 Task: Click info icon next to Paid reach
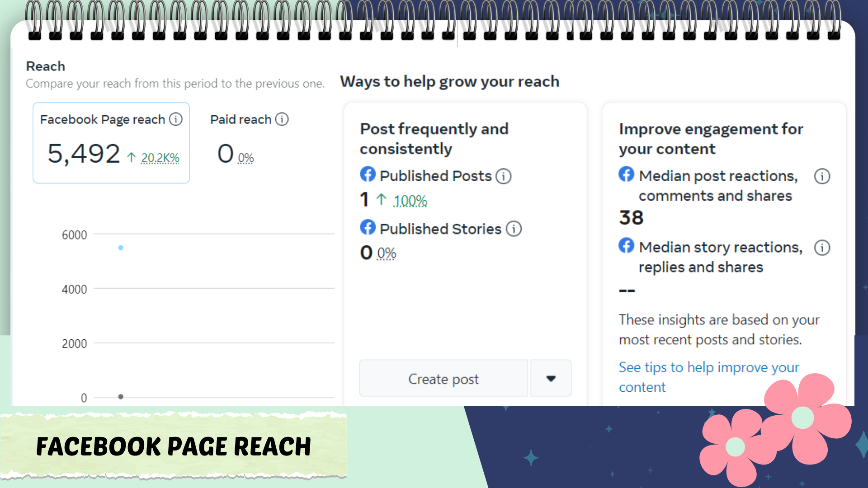282,119
